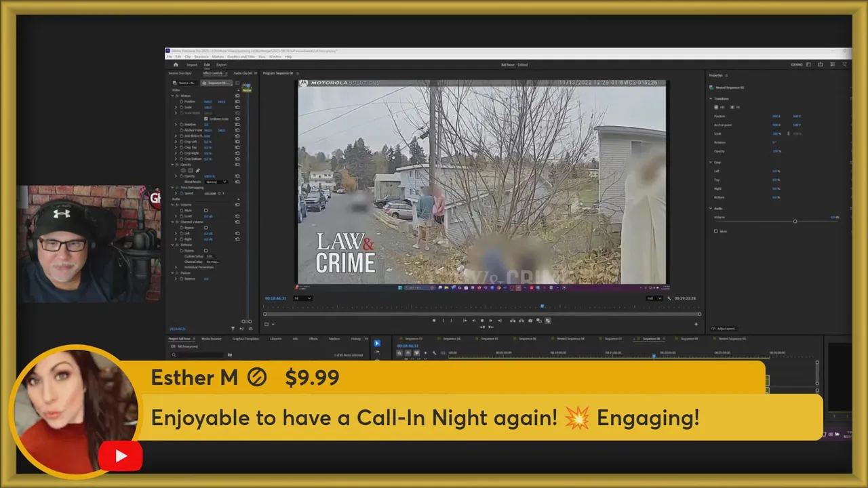Toggle the DeHummer Bypass checkbox

(205, 251)
